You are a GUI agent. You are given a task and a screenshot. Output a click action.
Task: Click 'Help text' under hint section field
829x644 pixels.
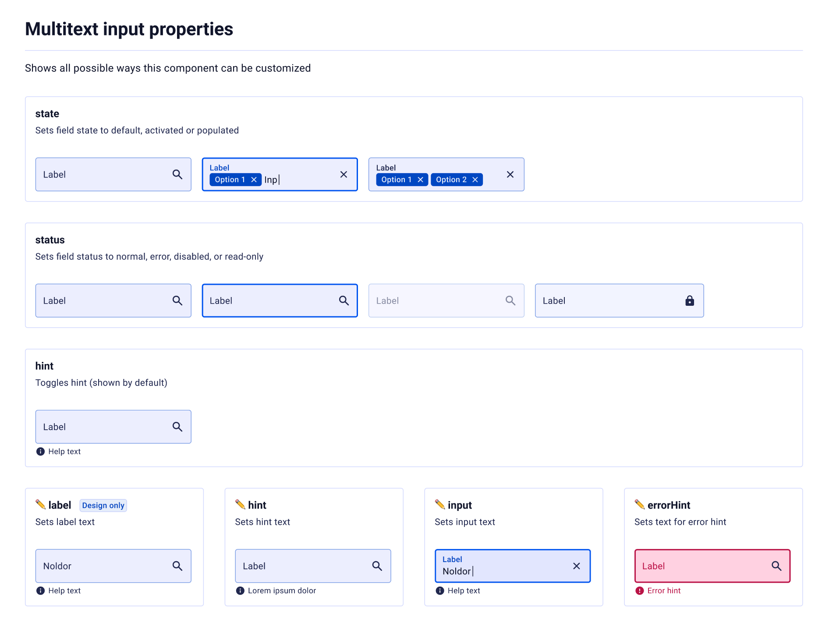tap(64, 451)
